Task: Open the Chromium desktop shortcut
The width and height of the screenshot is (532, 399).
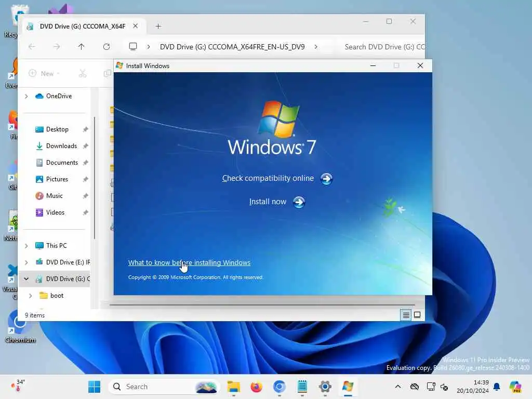Action: (x=20, y=326)
